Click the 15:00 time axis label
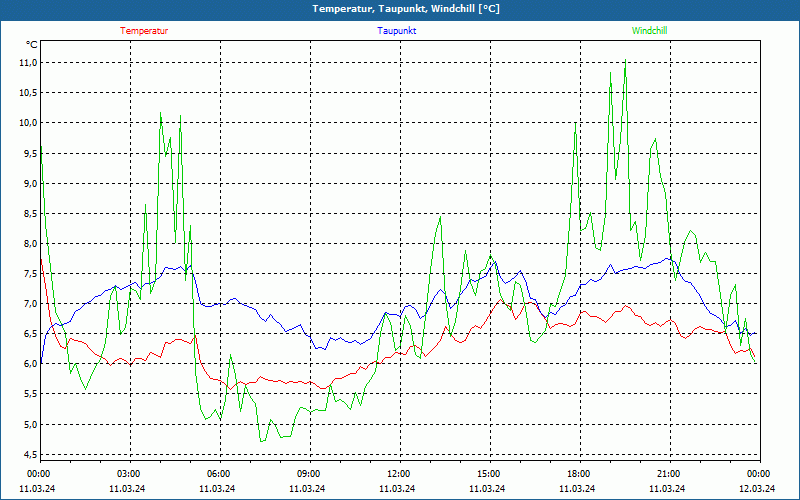800x500 pixels. pyautogui.click(x=488, y=474)
